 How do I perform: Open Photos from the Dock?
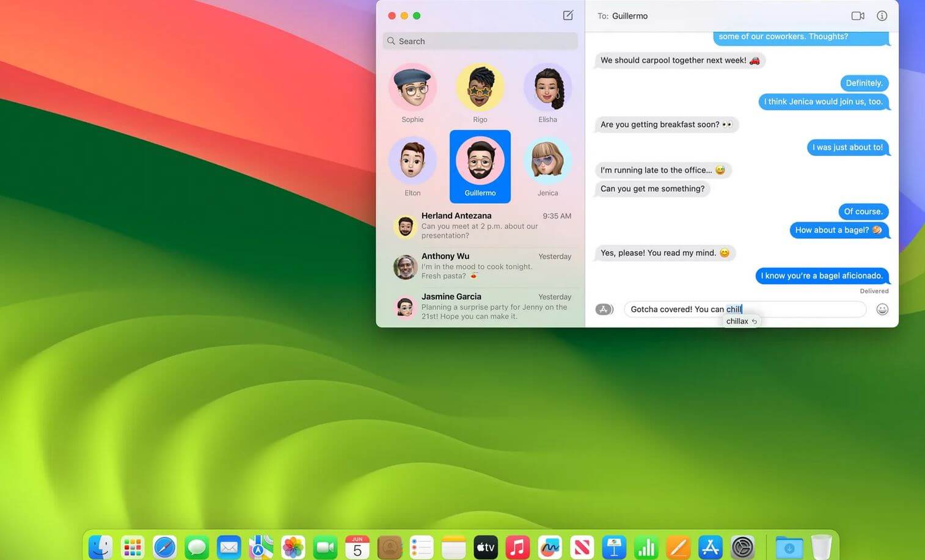pos(293,547)
